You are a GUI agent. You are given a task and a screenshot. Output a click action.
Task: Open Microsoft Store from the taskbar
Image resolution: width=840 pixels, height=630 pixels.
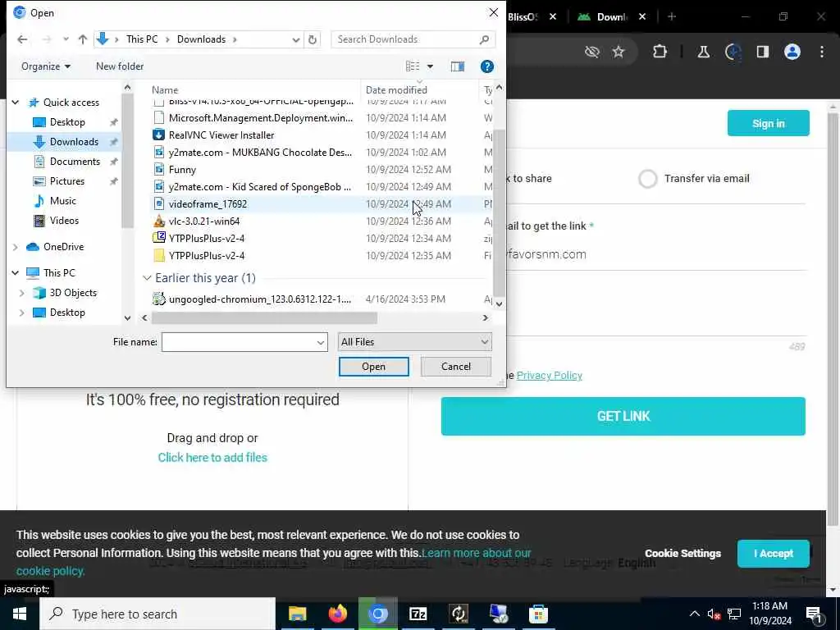tap(538, 614)
